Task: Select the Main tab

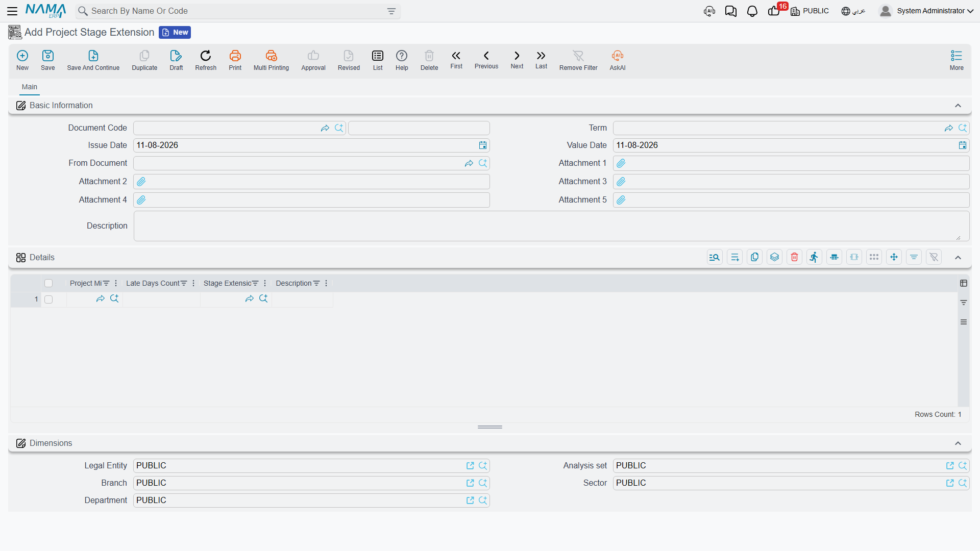Action: 30,87
